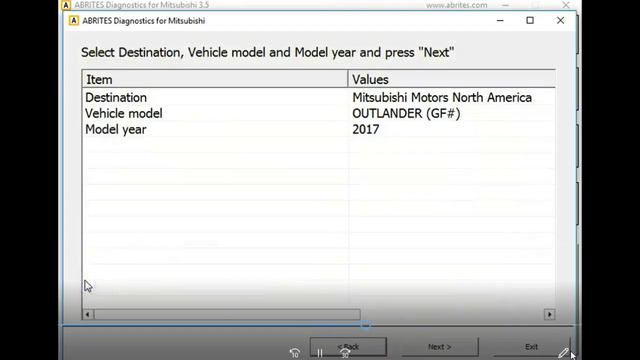Screen dimensions: 640x360
Task: Click value Mitsubishi Motors North America
Action: point(442,98)
